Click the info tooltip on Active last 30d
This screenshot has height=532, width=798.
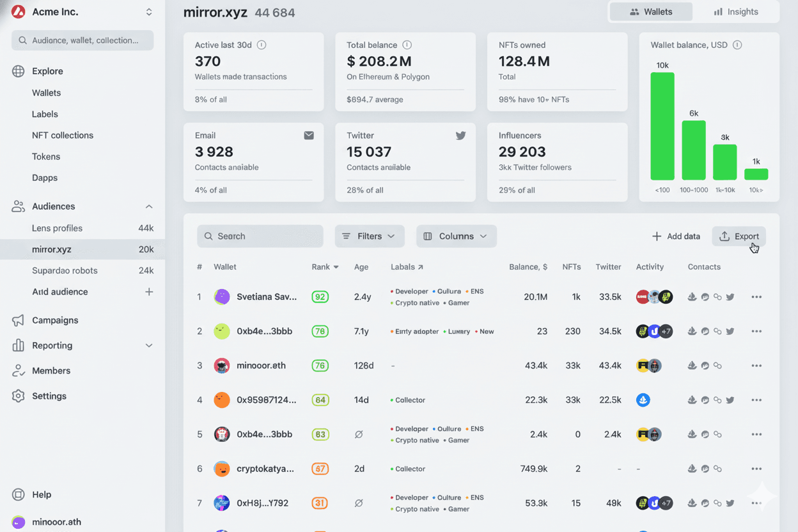click(262, 45)
